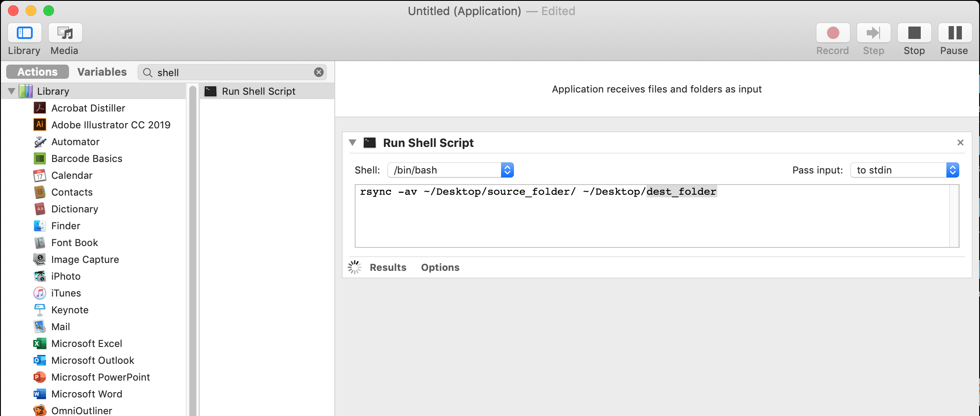The height and width of the screenshot is (416, 980).
Task: Select the Microsoft Excel icon
Action: click(x=40, y=343)
